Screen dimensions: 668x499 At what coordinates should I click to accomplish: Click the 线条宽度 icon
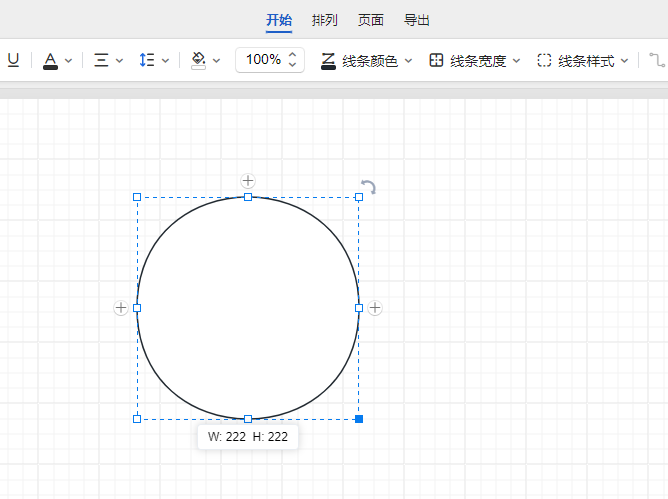tap(436, 60)
